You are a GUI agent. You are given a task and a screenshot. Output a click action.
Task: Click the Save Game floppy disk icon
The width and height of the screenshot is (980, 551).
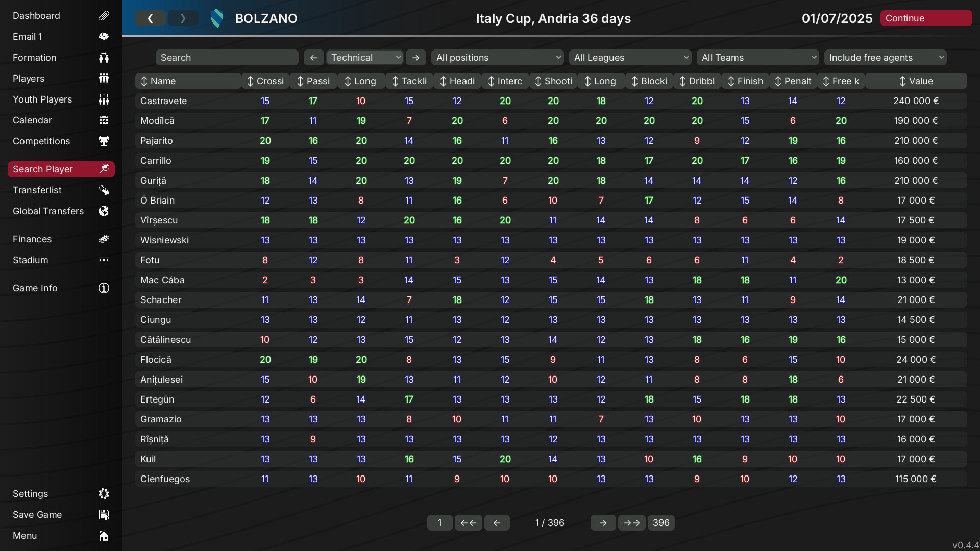coord(104,515)
